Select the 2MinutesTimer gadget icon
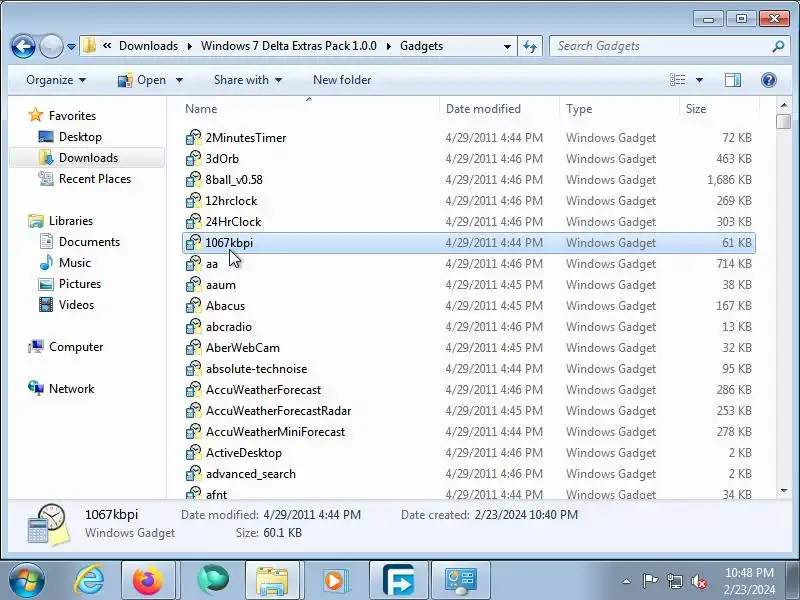800x600 pixels. point(193,138)
